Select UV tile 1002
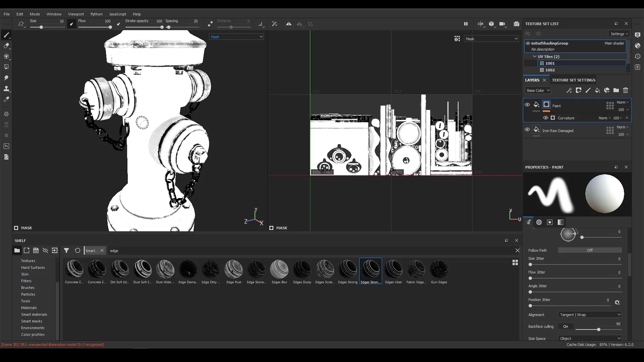644x362 pixels. coord(582,70)
